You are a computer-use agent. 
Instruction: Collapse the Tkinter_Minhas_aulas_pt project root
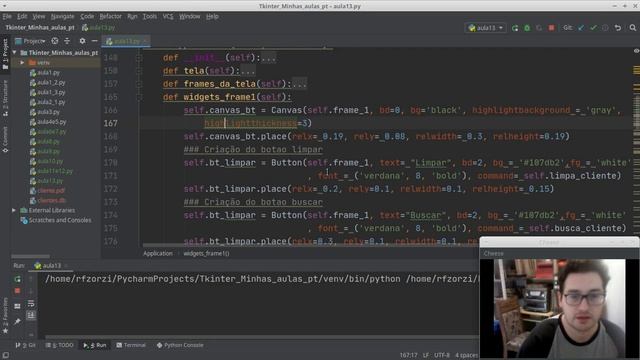[x=15, y=53]
